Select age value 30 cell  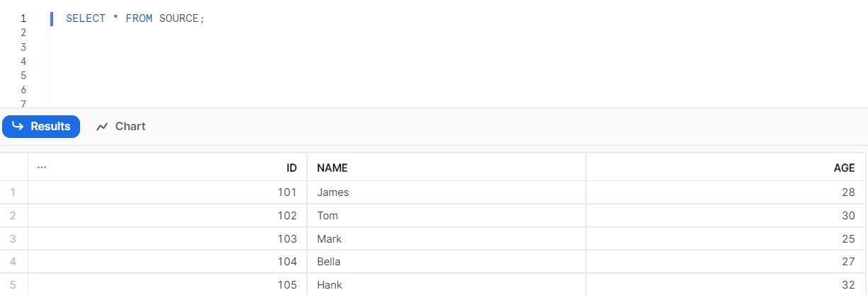[x=726, y=216]
